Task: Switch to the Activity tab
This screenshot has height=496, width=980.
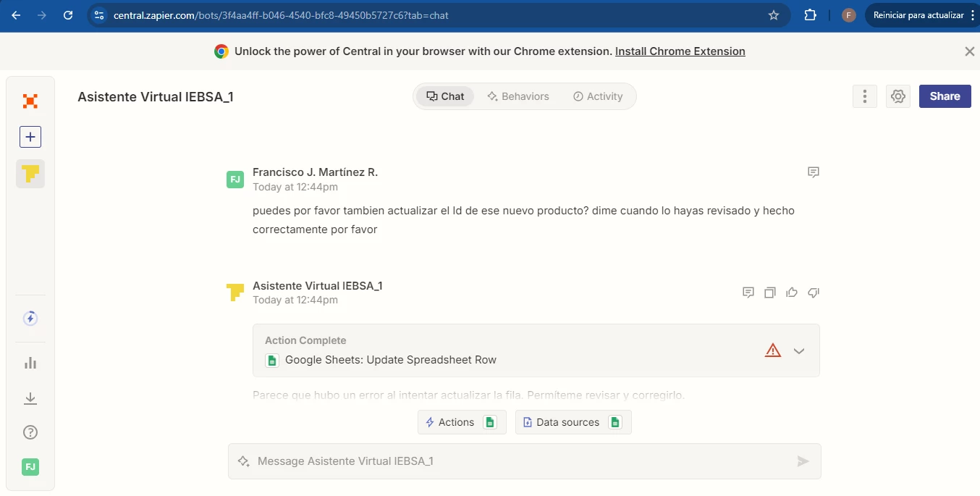Action: [598, 96]
